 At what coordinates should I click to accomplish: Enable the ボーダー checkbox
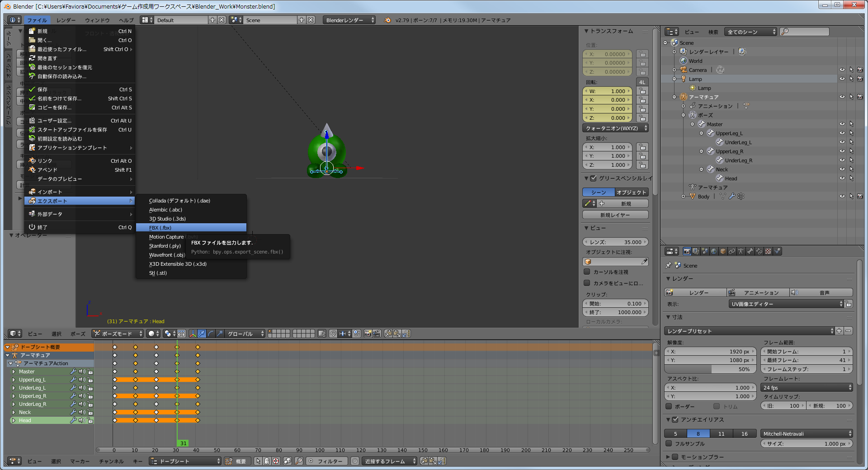click(x=669, y=406)
